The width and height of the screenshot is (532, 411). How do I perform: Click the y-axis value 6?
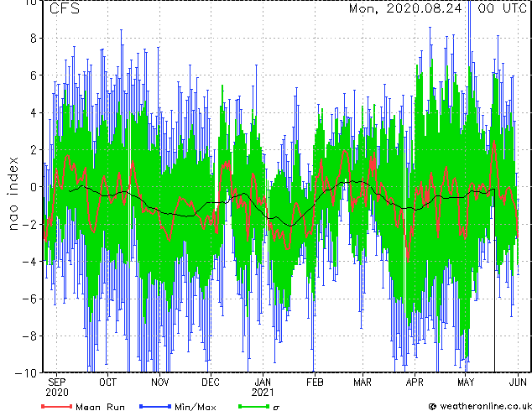pyautogui.click(x=34, y=75)
